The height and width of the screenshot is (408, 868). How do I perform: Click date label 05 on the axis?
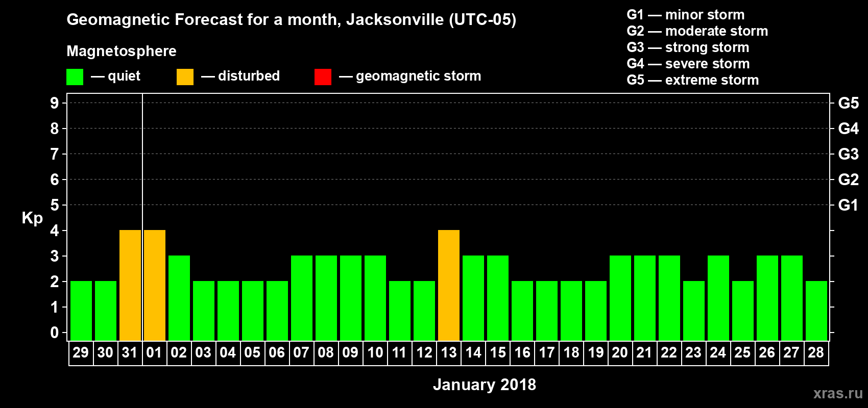(x=252, y=352)
